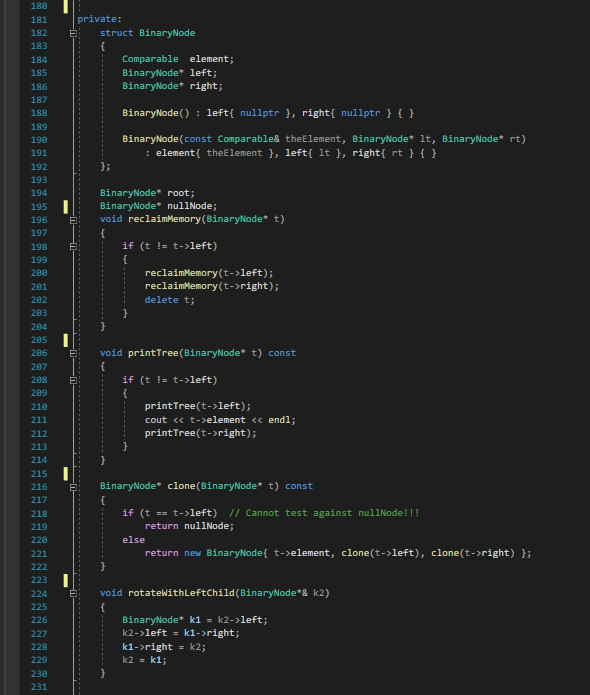590x695 pixels.
Task: Click the root pointer declaration
Action: click(x=147, y=193)
